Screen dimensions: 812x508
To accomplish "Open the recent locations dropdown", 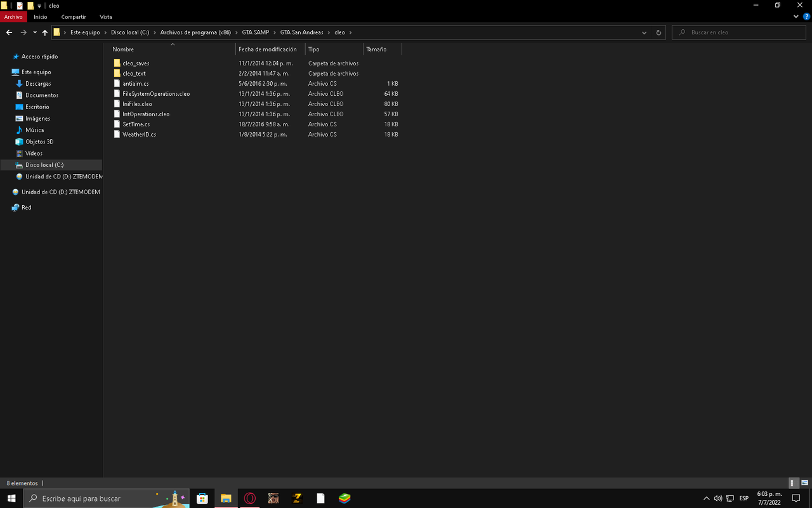I will click(34, 32).
